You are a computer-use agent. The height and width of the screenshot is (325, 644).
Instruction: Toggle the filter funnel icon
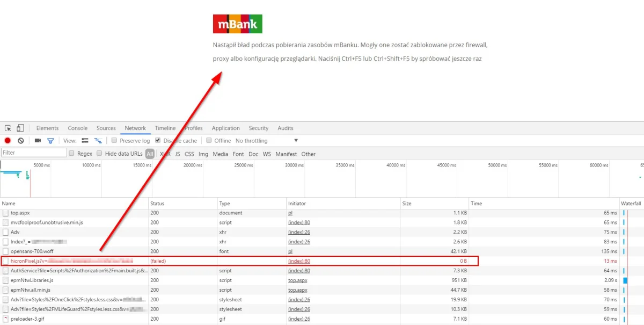[x=50, y=141]
